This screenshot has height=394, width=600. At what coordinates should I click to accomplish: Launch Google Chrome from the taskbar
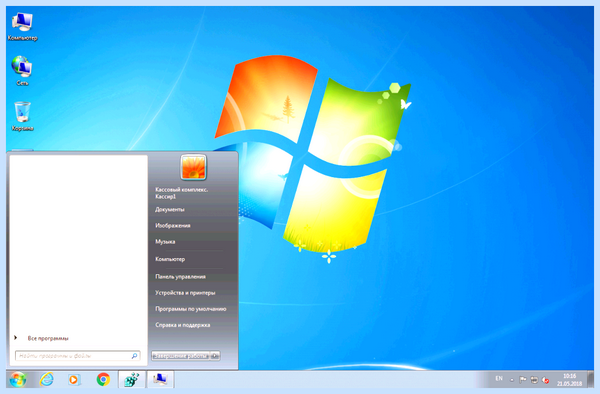pos(103,379)
